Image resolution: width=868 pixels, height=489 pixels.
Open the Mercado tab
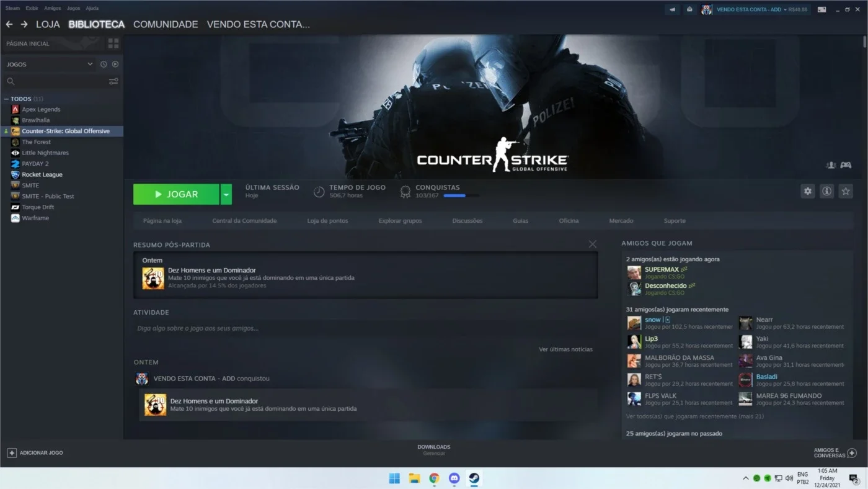click(x=621, y=221)
